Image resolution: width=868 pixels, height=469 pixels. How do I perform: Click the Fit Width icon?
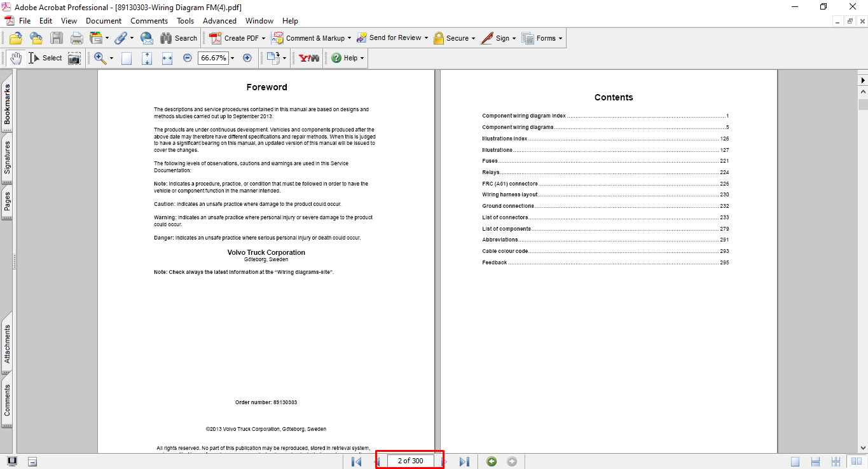click(167, 58)
